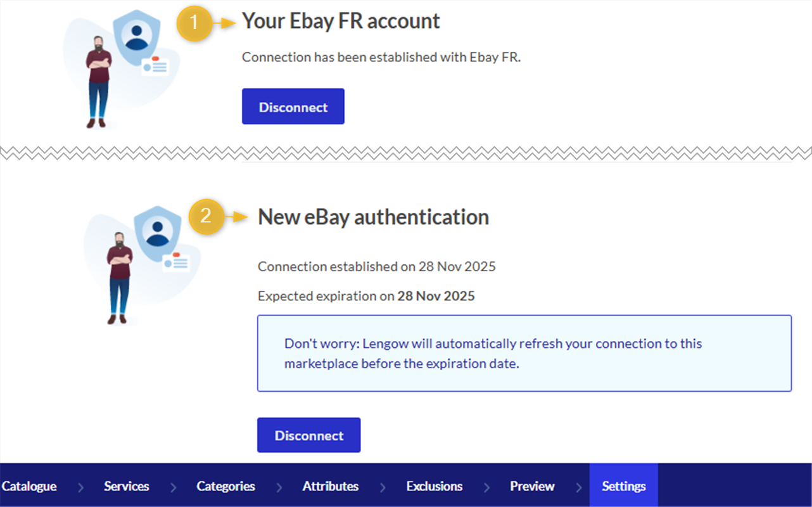Click the yellow number 1 marker

pyautogui.click(x=194, y=23)
